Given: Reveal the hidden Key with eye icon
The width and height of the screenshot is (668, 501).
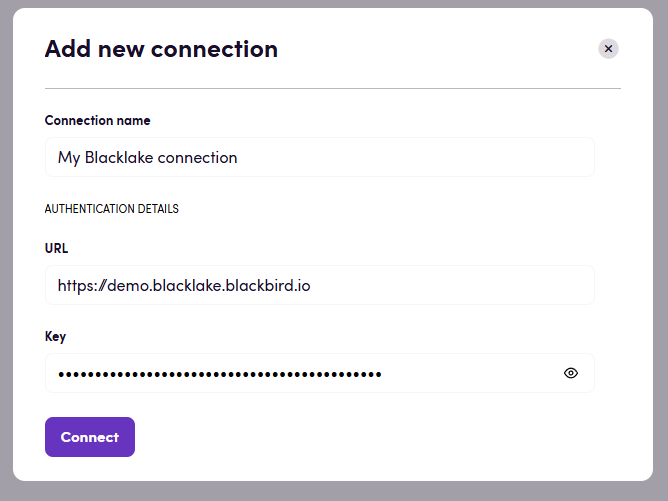Looking at the screenshot, I should click(x=571, y=373).
